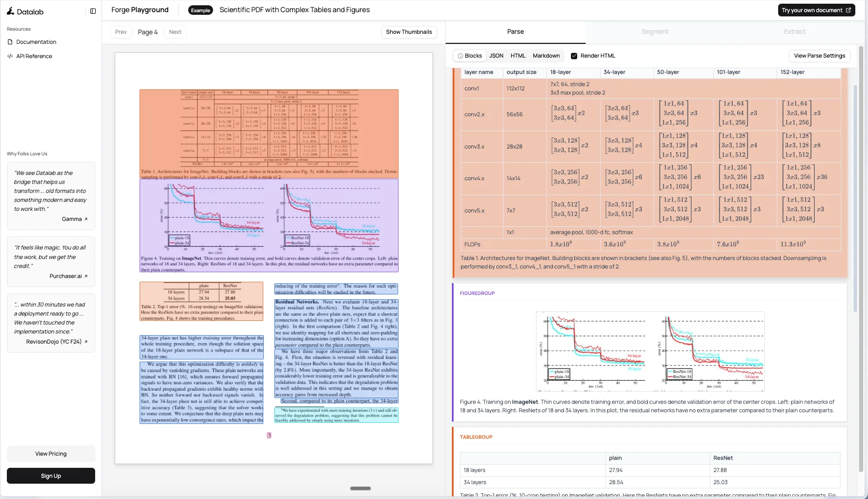Open View Parse Settings
The width and height of the screenshot is (868, 499).
[819, 56]
